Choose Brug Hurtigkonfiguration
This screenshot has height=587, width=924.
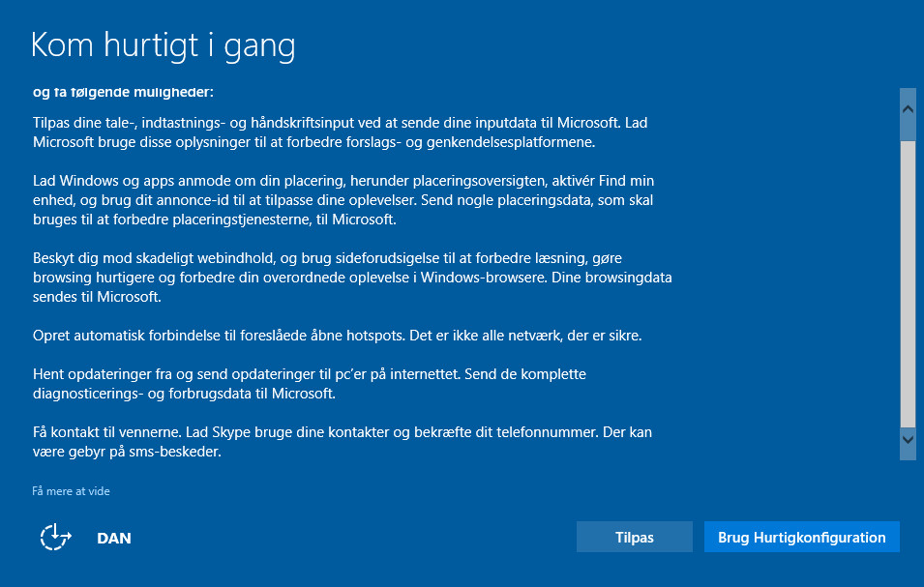(x=801, y=538)
